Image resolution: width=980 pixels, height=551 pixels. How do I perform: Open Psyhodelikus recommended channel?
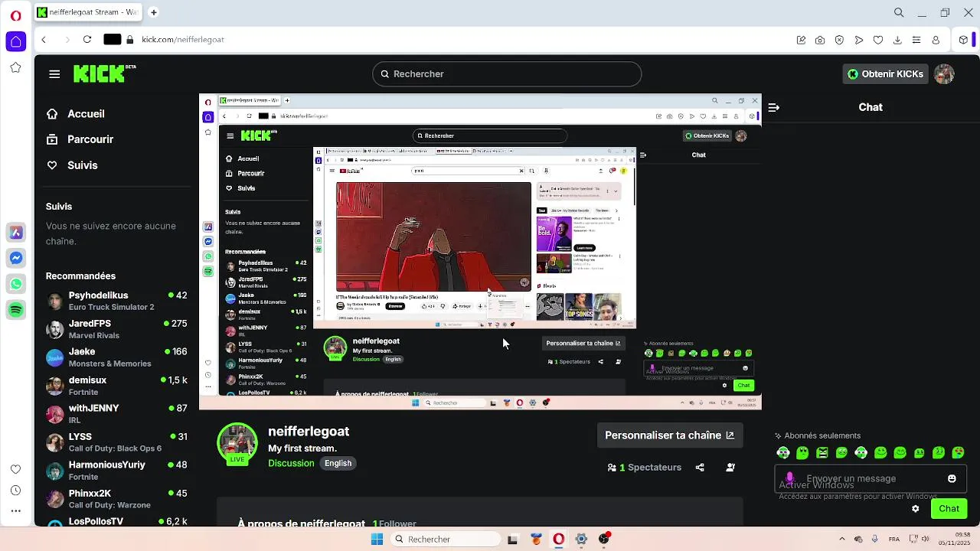[x=116, y=301]
